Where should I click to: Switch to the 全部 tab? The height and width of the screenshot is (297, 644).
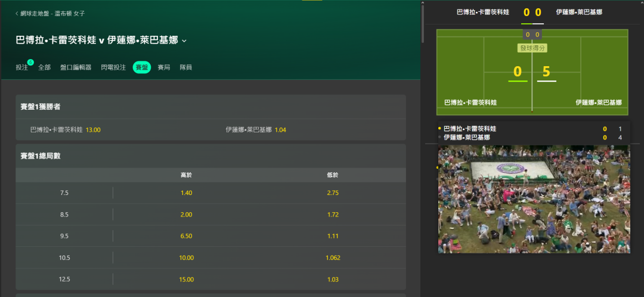[44, 67]
